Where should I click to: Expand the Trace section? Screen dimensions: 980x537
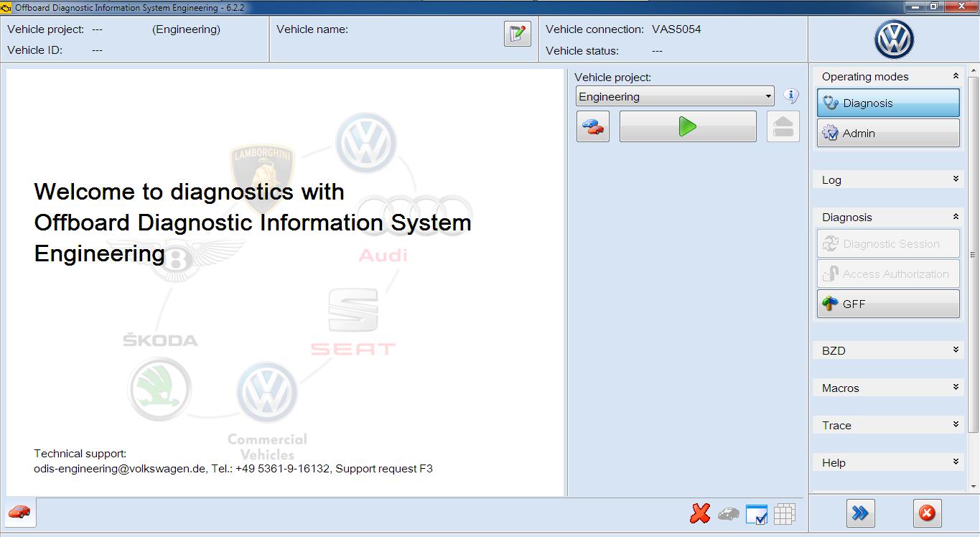pos(956,425)
